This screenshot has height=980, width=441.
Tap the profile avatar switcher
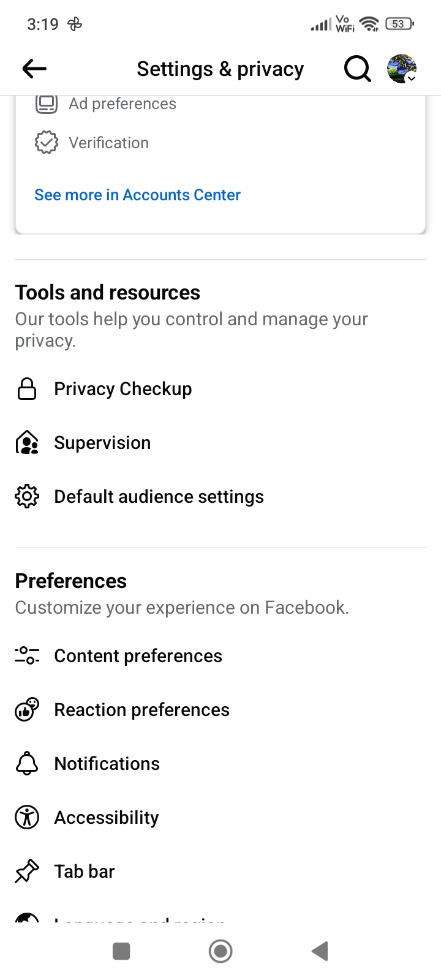(x=402, y=69)
